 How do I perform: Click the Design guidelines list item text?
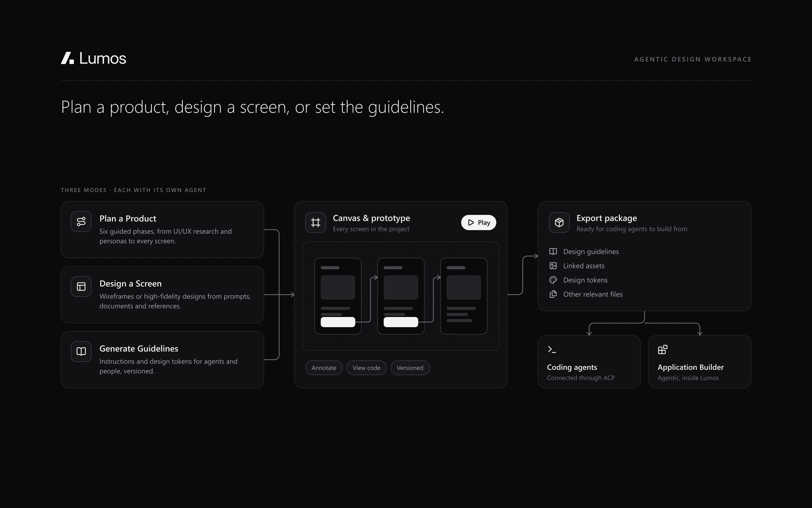click(591, 252)
